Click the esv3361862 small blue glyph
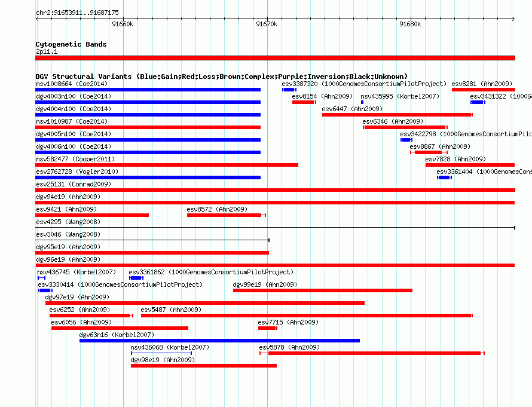Viewport: 532px width, 407px height. 136,278
